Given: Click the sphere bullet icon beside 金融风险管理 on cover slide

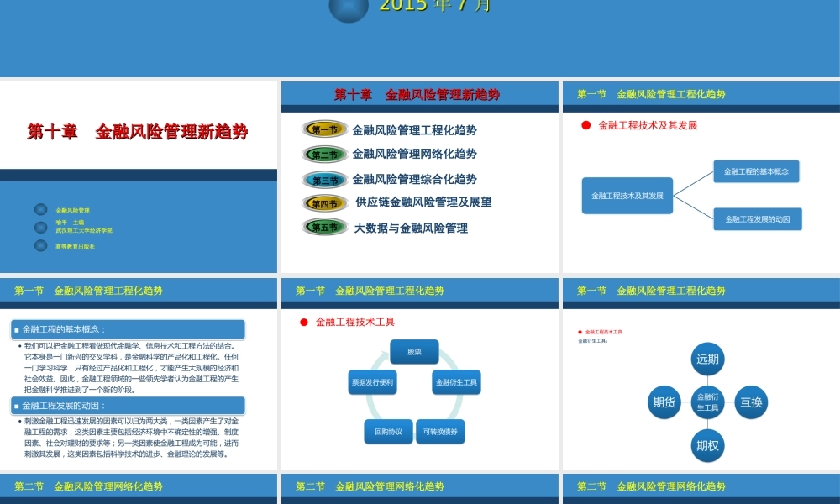Looking at the screenshot, I should (39, 211).
